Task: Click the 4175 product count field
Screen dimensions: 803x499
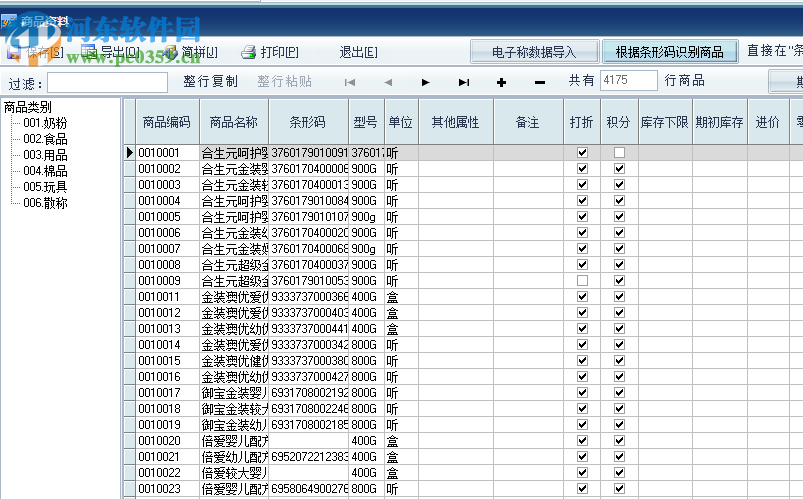Action: pyautogui.click(x=628, y=80)
